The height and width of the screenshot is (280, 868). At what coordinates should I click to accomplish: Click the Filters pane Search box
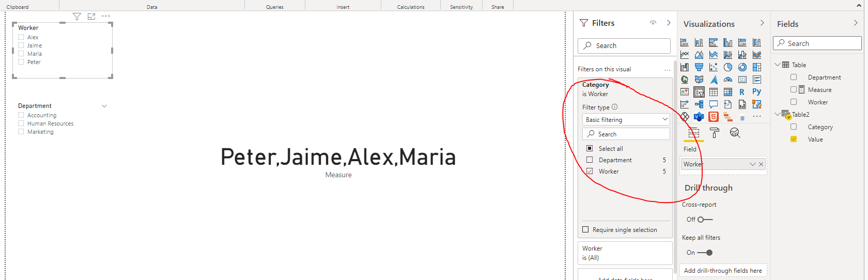pyautogui.click(x=624, y=45)
